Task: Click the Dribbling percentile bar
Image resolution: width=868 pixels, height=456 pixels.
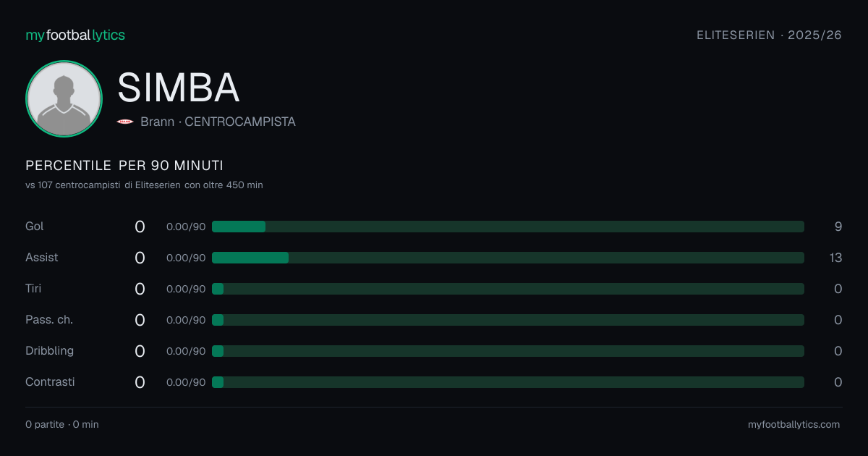Action: (x=508, y=351)
